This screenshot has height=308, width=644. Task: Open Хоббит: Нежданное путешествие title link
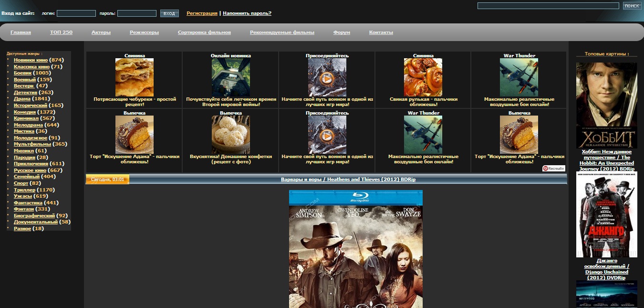coord(607,160)
